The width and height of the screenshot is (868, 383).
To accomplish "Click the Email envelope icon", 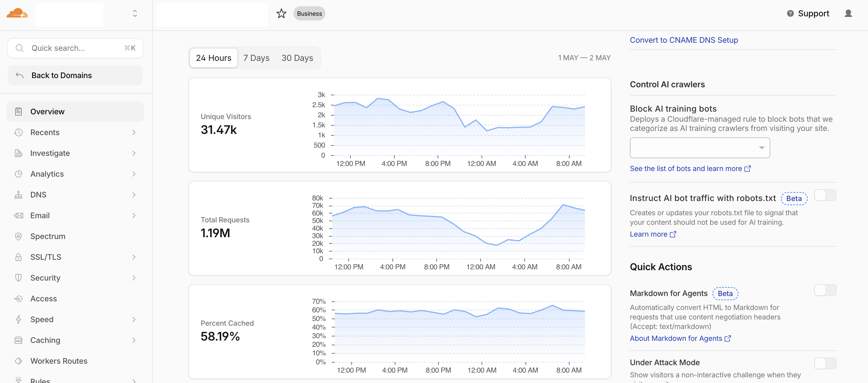I will pos(18,216).
